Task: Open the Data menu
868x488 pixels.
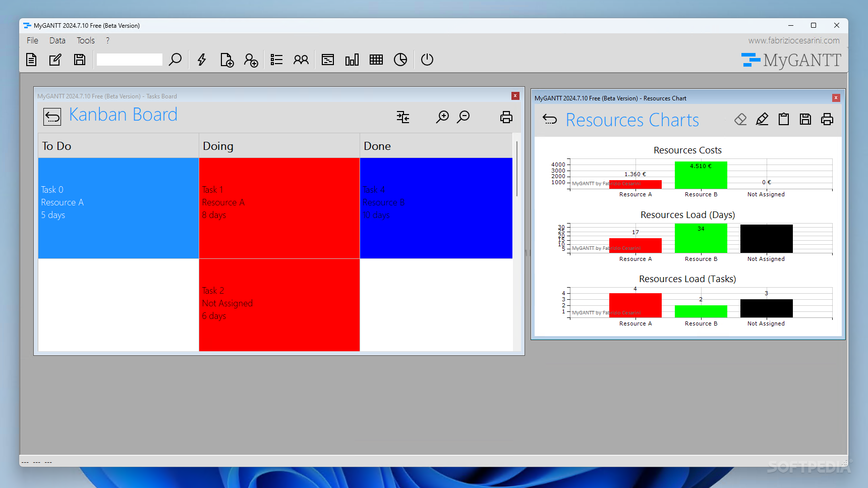Action: click(57, 40)
